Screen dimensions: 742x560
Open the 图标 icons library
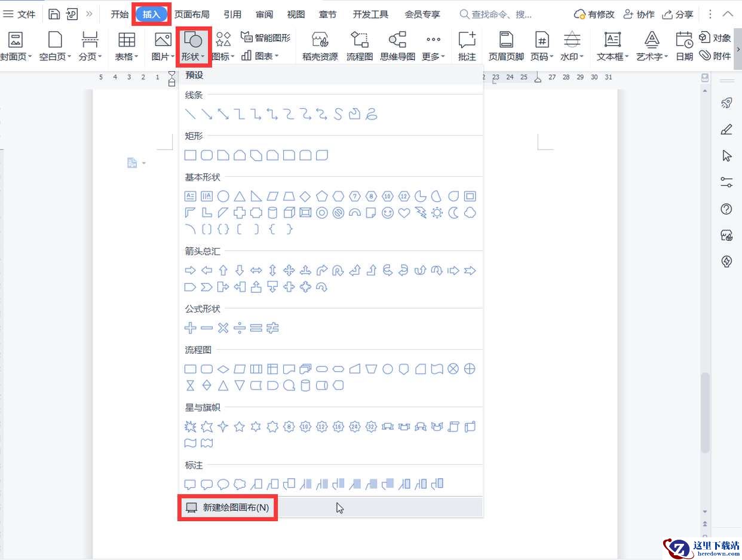coord(223,47)
